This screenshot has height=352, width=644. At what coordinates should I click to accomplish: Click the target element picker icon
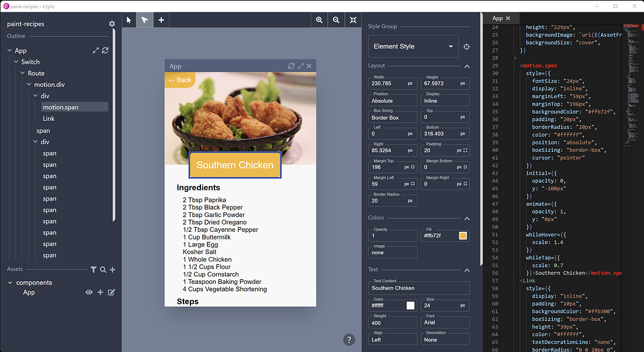[466, 46]
